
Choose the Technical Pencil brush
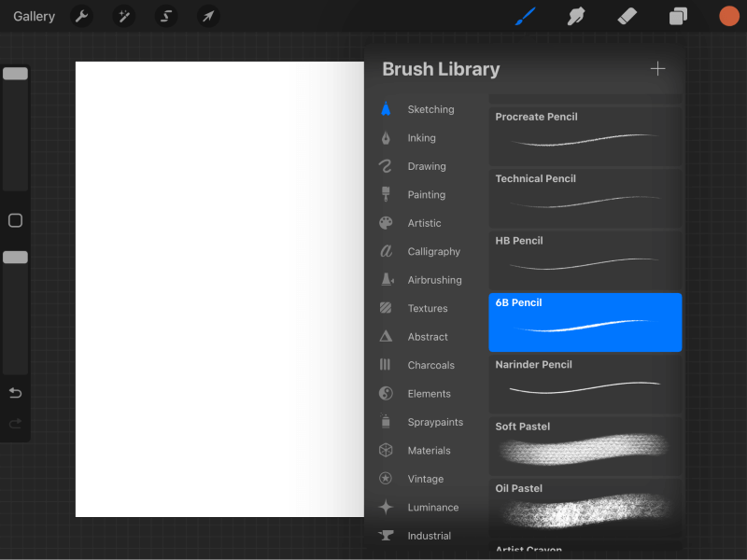click(585, 199)
